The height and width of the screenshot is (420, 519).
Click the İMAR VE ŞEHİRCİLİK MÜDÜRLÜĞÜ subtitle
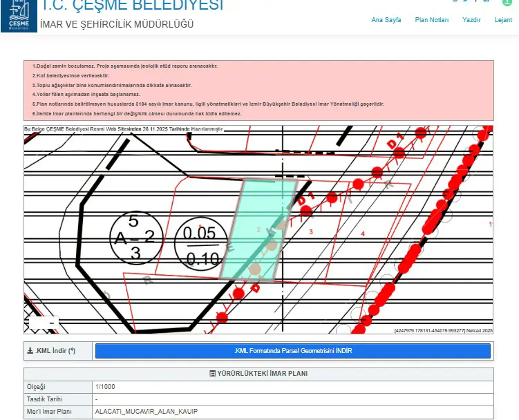click(x=117, y=24)
